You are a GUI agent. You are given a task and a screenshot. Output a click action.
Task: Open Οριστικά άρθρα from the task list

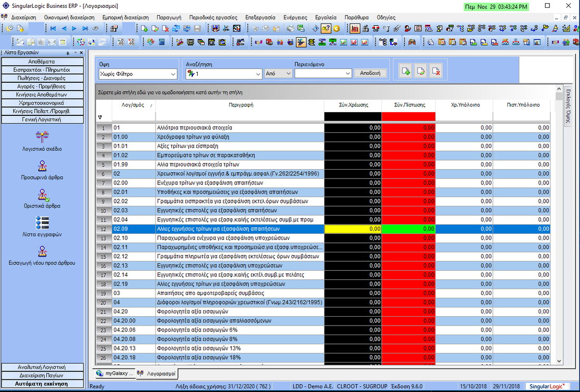42,199
